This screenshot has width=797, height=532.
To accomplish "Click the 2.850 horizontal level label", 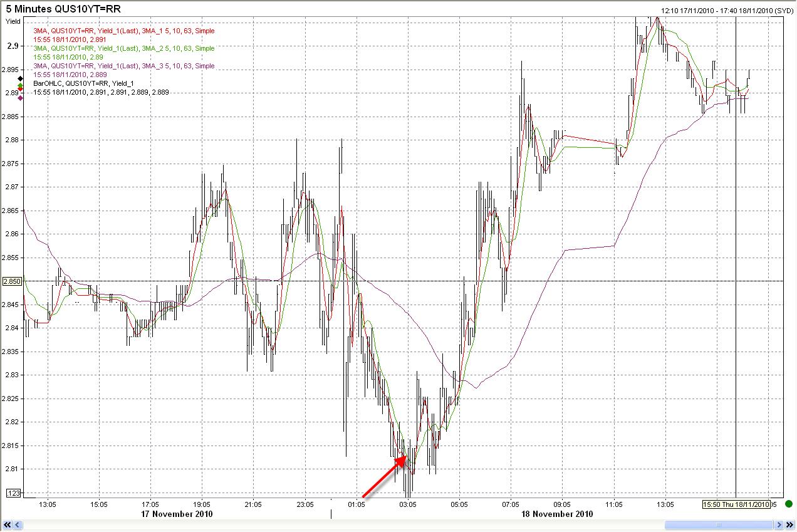I will click(x=13, y=281).
